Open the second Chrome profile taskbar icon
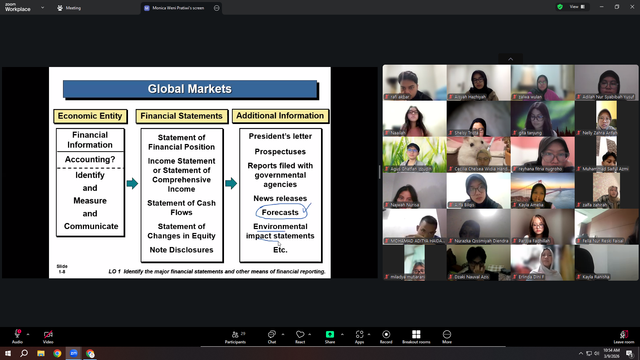The width and height of the screenshot is (640, 360). click(x=90, y=353)
